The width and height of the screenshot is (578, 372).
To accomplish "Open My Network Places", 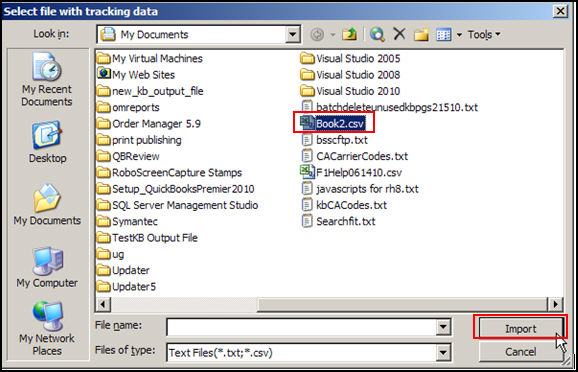I will coord(47,329).
